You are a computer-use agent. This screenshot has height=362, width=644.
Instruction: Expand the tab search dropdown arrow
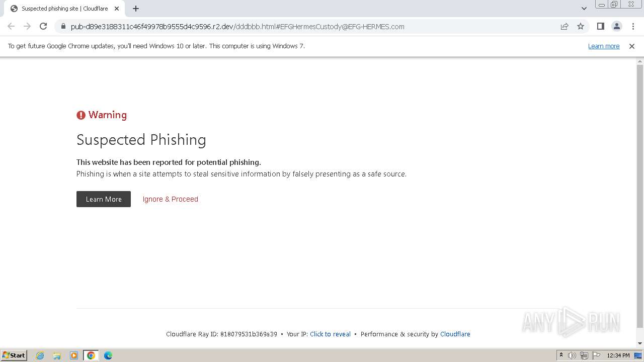[584, 9]
